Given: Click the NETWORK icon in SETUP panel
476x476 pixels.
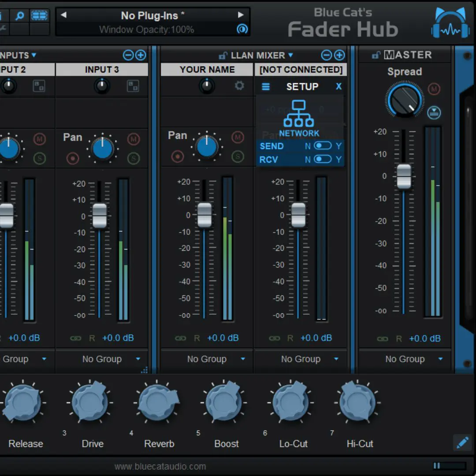Looking at the screenshot, I should click(299, 118).
